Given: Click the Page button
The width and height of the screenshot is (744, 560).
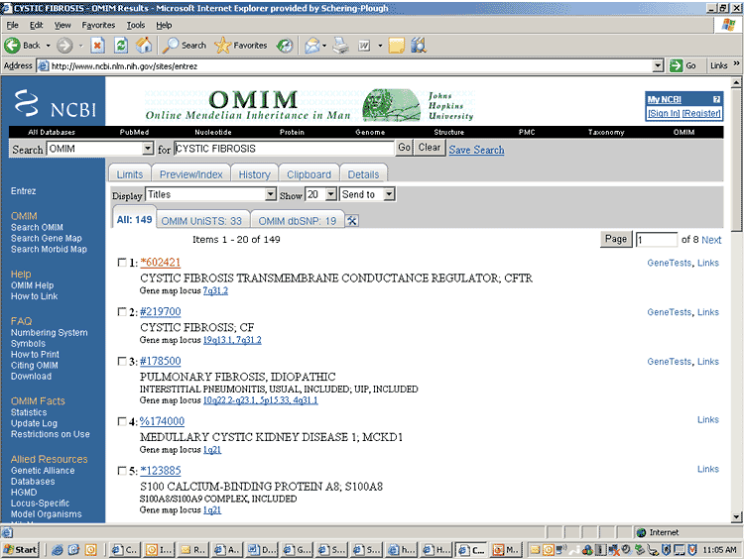Looking at the screenshot, I should (x=616, y=239).
